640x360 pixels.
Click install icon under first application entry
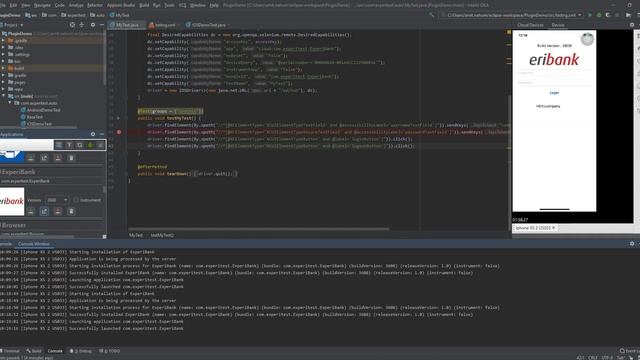tap(31, 158)
